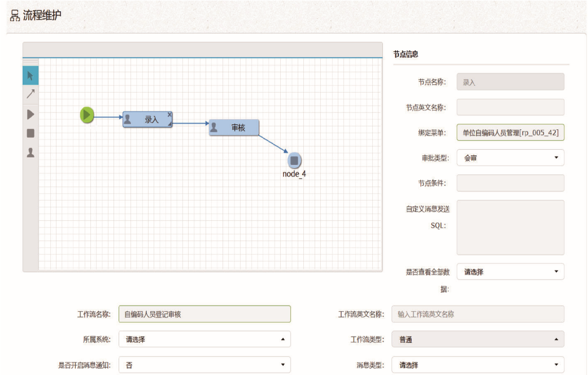This screenshot has height=375, width=588.
Task: Open the 审批类型 dropdown showing 会审
Action: (x=509, y=158)
